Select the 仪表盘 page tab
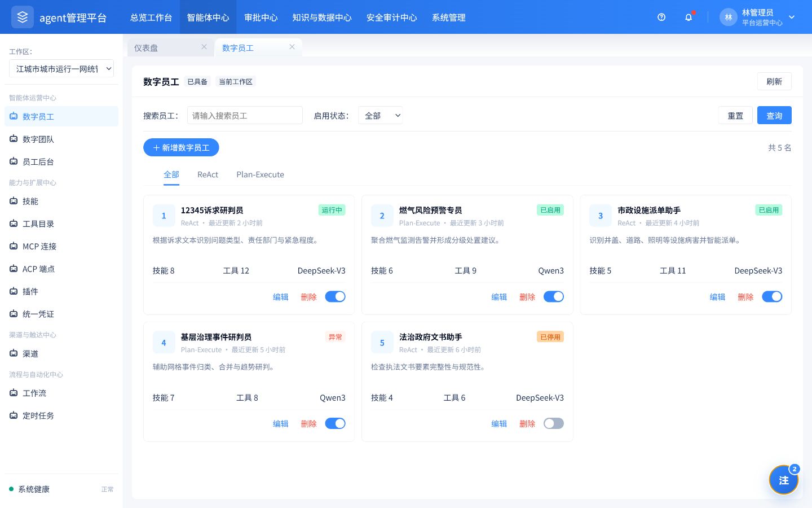This screenshot has width=812, height=508. tap(171, 47)
